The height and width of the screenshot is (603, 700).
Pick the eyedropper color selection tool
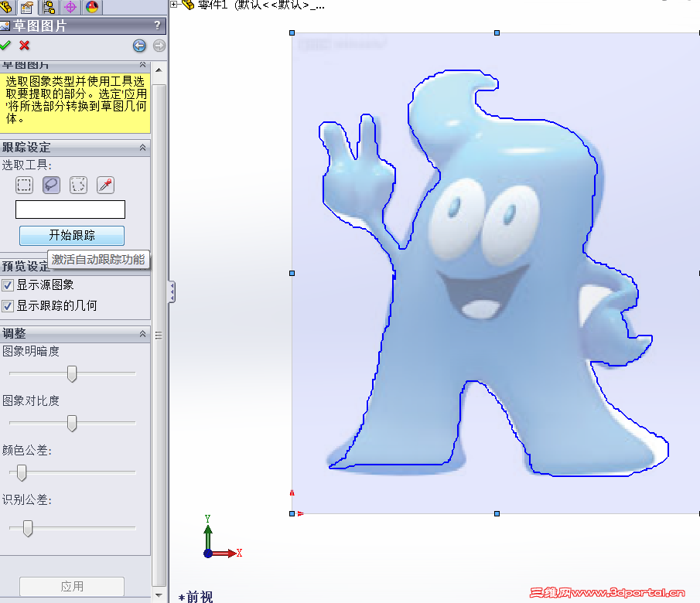pos(104,185)
